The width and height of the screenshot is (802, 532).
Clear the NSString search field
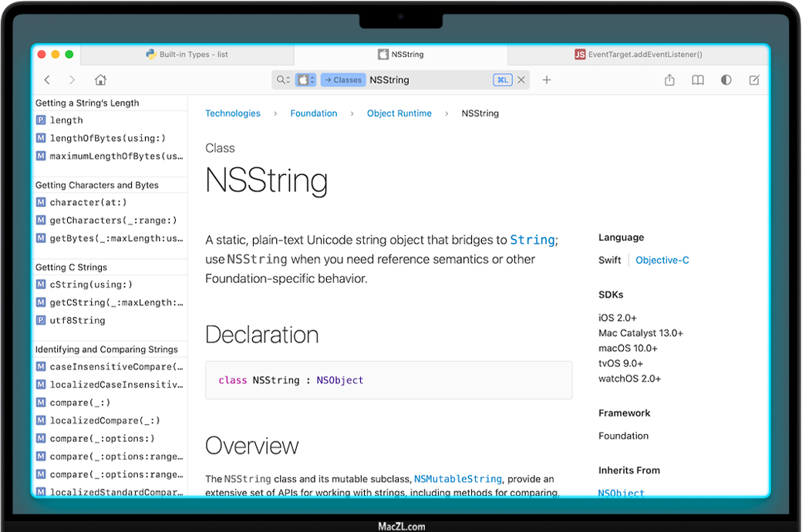click(521, 80)
